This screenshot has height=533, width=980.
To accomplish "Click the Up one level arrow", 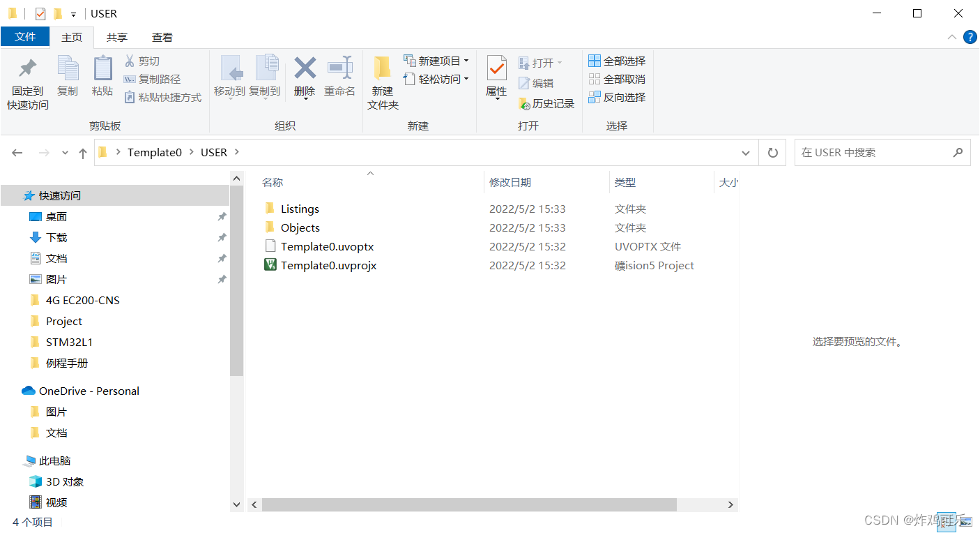I will click(x=83, y=153).
